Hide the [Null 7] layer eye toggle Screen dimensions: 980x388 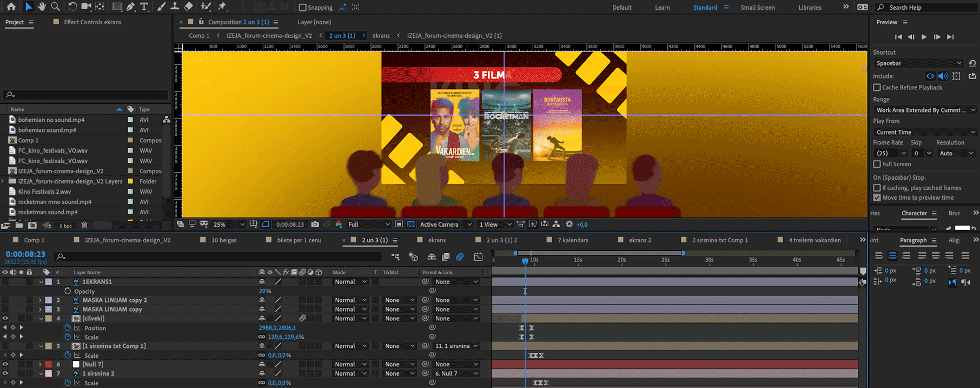pyautogui.click(x=5, y=364)
